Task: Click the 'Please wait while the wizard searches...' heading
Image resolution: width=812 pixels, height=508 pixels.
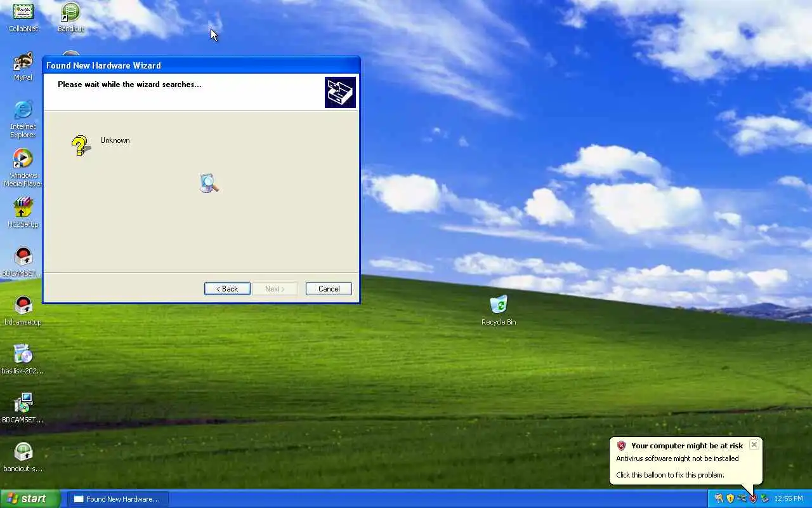Action: pos(129,84)
